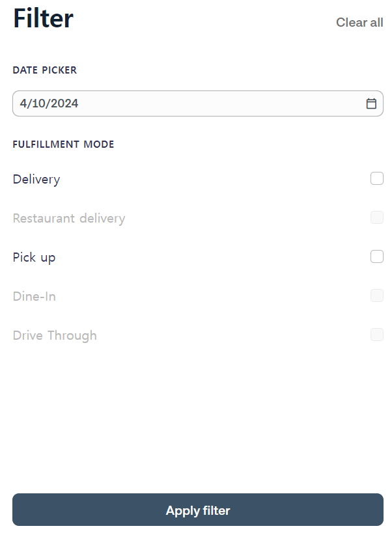The width and height of the screenshot is (392, 535).
Task: Click the DATE PICKER section label
Action: [45, 70]
